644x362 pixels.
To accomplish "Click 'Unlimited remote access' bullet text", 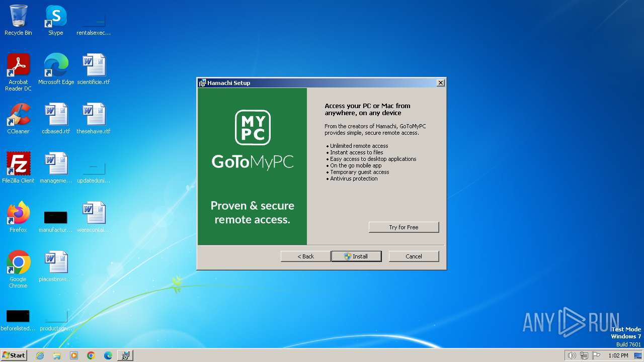I will pyautogui.click(x=359, y=146).
